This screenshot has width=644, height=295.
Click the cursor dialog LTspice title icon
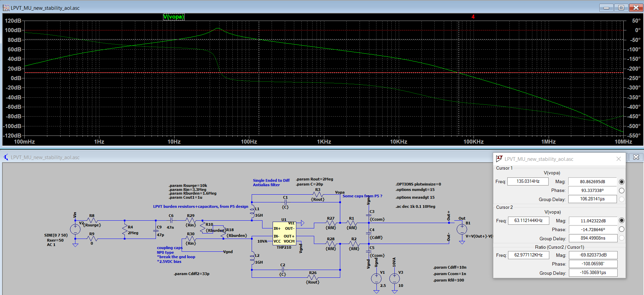coord(499,159)
